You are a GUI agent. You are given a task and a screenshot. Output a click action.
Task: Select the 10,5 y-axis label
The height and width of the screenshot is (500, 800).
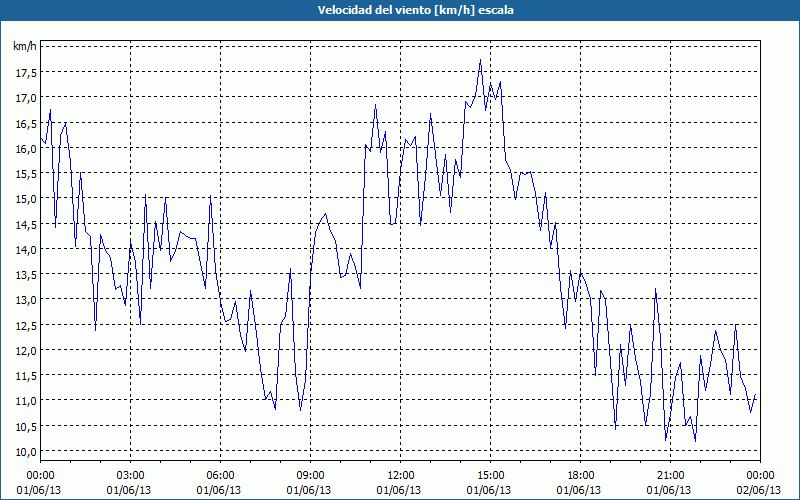coord(26,426)
